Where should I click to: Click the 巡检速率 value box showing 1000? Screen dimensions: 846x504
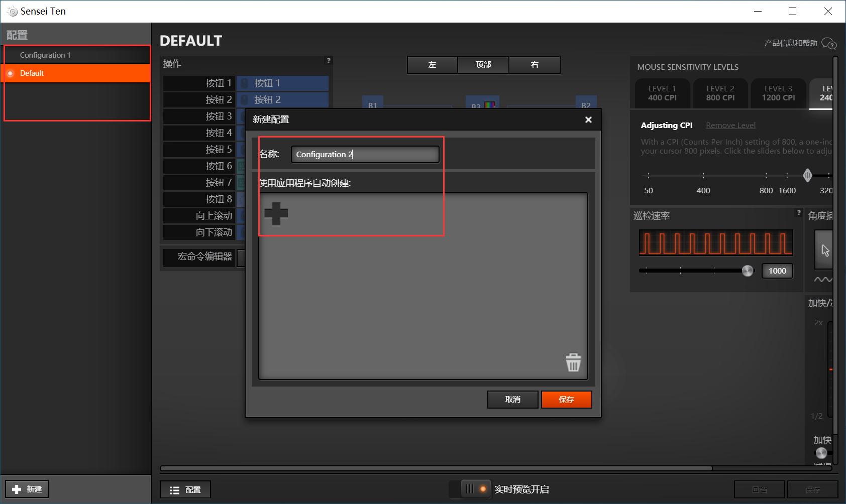(777, 271)
